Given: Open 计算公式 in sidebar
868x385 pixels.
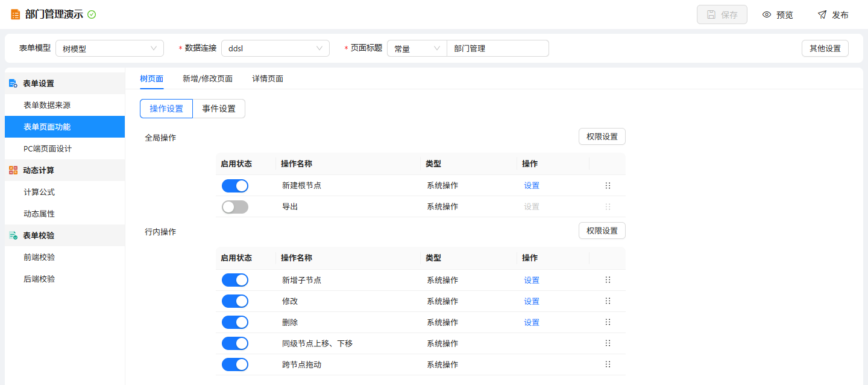Looking at the screenshot, I should [65, 192].
